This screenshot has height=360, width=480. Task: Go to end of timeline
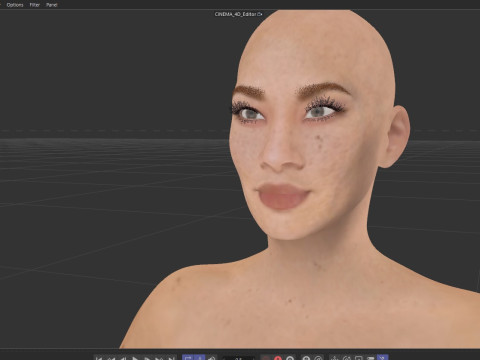point(171,358)
